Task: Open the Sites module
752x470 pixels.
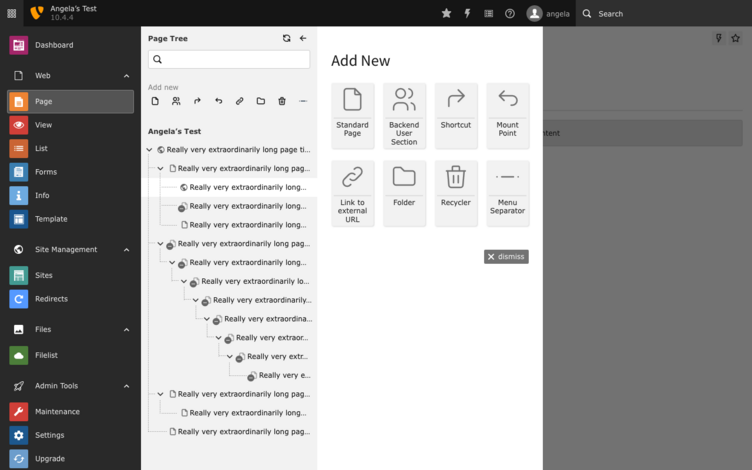Action: (x=70, y=275)
